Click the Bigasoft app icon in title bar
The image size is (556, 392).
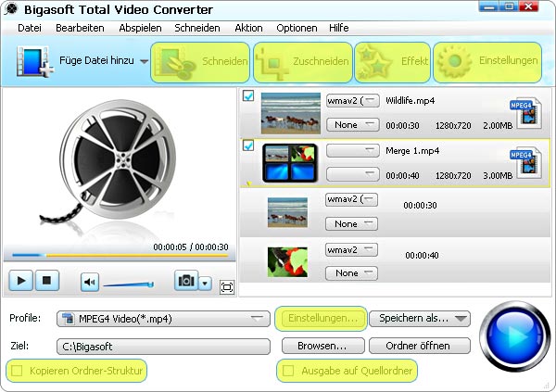[11, 9]
